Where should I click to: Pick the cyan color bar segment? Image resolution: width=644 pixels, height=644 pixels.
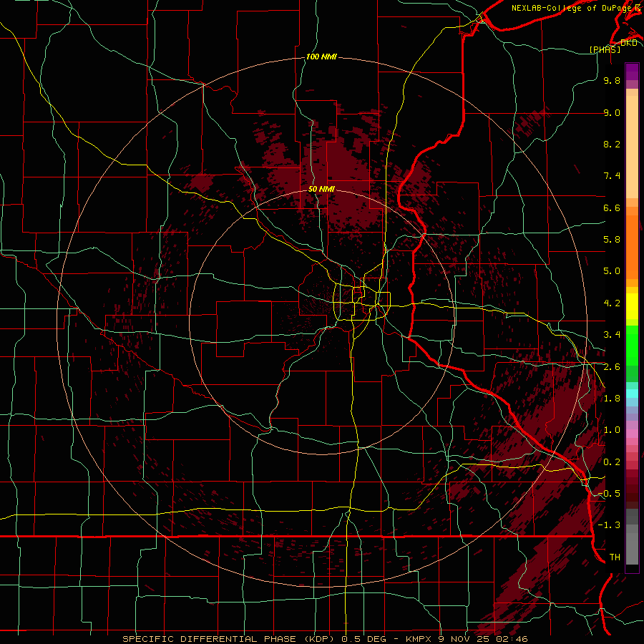click(x=632, y=393)
